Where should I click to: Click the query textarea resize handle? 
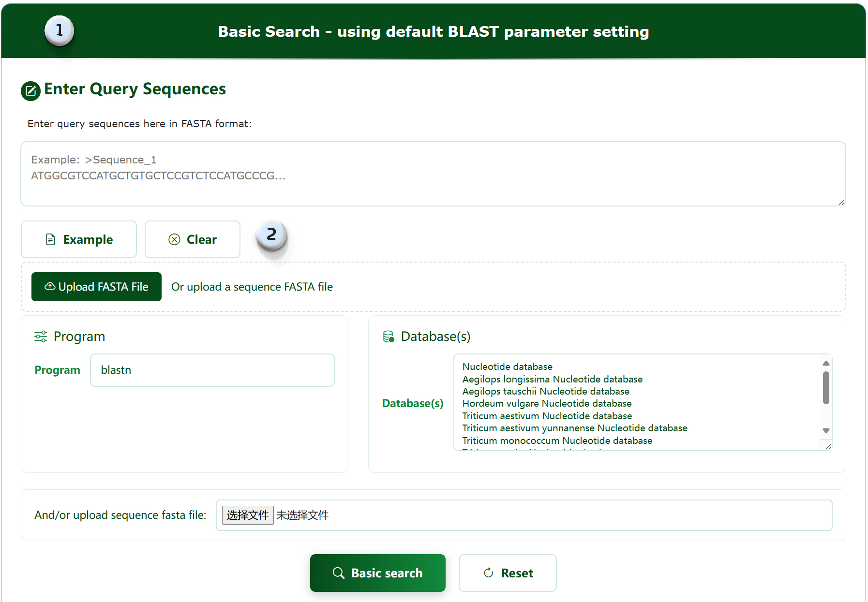841,202
